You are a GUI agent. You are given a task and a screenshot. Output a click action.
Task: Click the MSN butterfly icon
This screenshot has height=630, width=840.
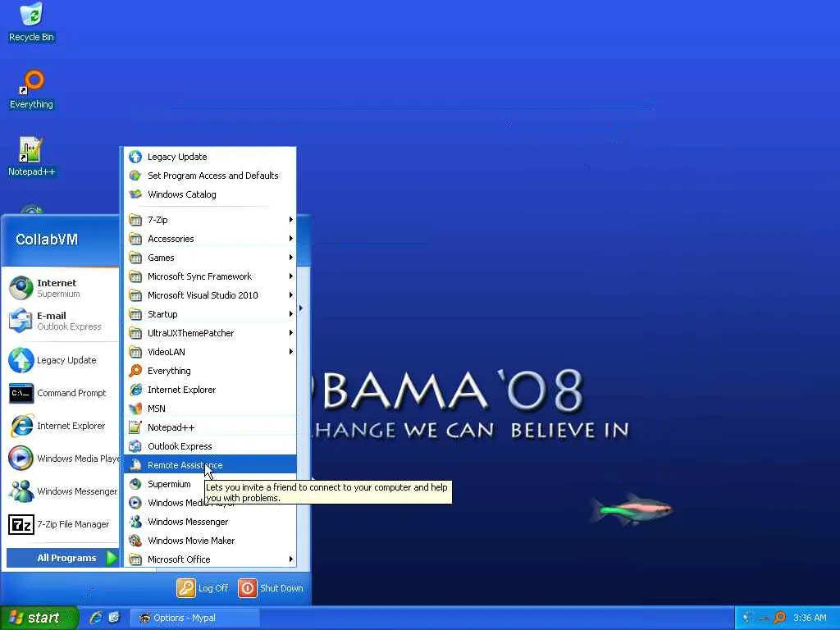click(x=135, y=409)
